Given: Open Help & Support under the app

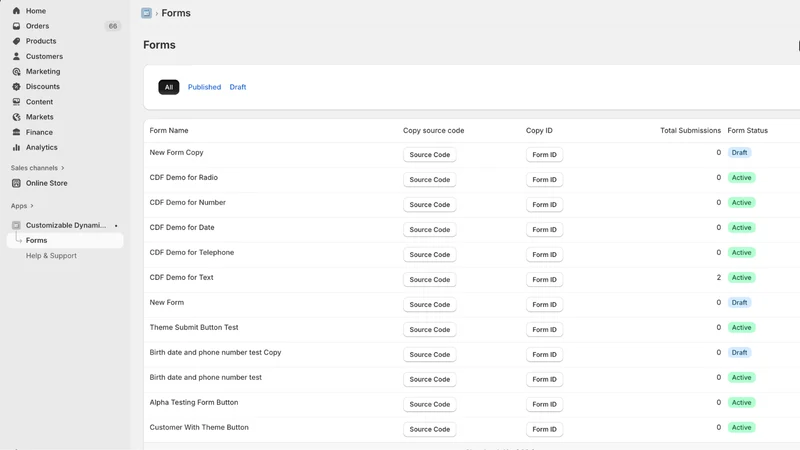Looking at the screenshot, I should pyautogui.click(x=51, y=256).
